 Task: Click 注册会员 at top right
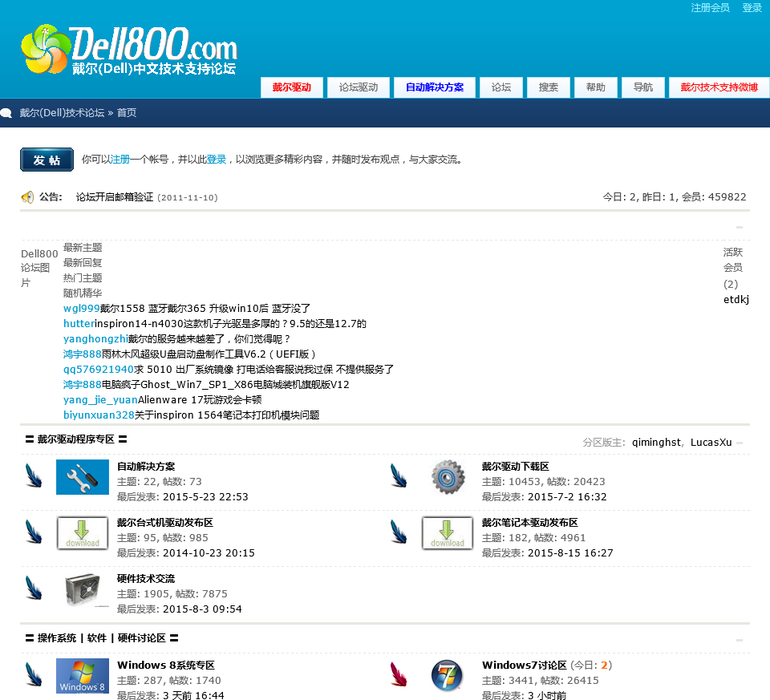click(710, 8)
